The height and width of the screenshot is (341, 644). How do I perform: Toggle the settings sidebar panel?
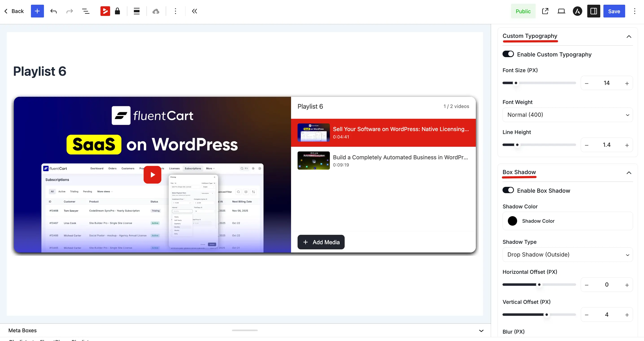pyautogui.click(x=594, y=11)
